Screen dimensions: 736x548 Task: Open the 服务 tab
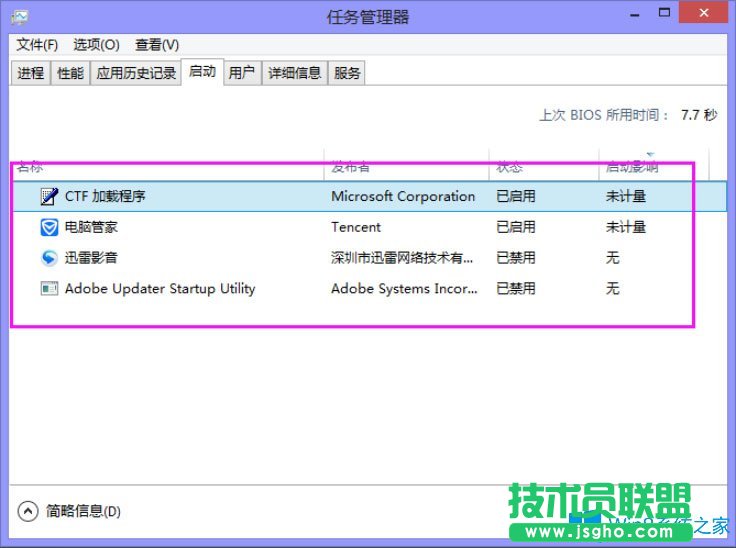pyautogui.click(x=347, y=73)
